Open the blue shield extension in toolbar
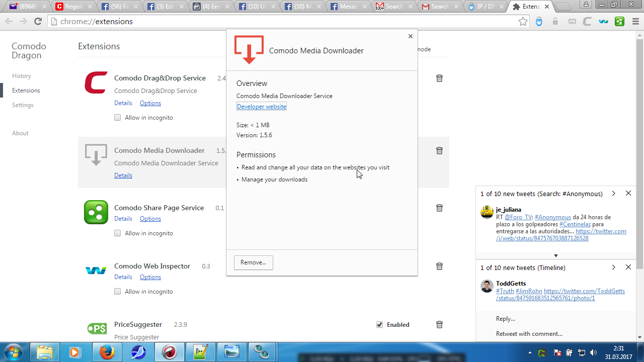644x362 pixels. point(539,22)
